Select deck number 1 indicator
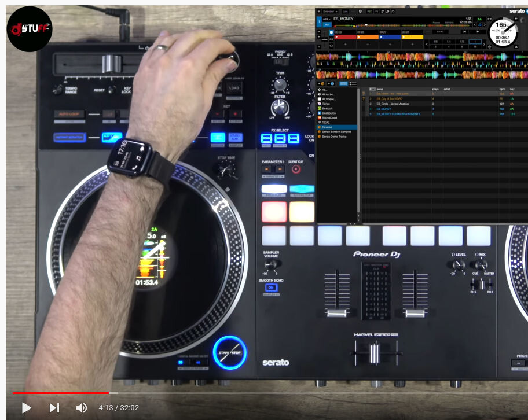Image resolution: width=528 pixels, height=420 pixels. tap(319, 22)
